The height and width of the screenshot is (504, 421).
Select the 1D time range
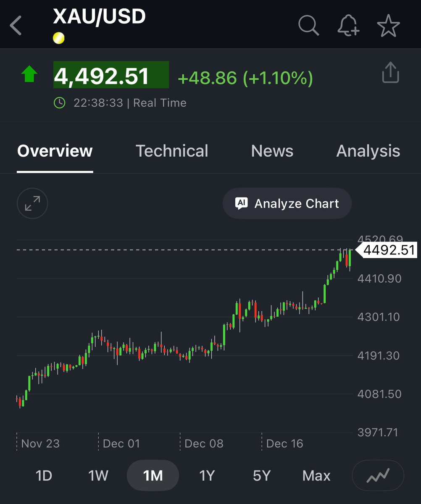pos(44,476)
